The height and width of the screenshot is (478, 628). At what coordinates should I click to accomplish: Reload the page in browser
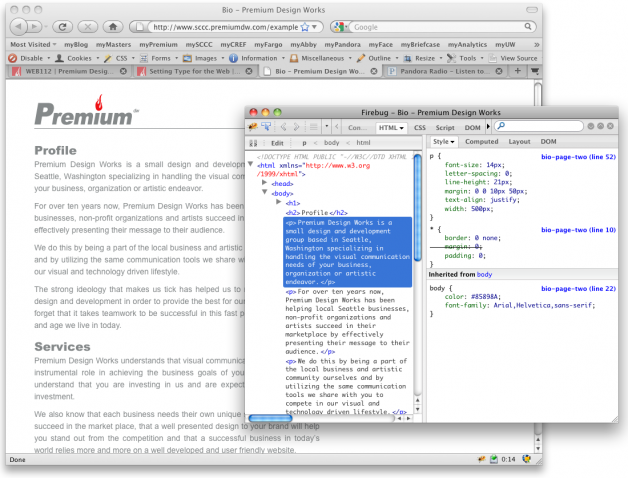62,27
